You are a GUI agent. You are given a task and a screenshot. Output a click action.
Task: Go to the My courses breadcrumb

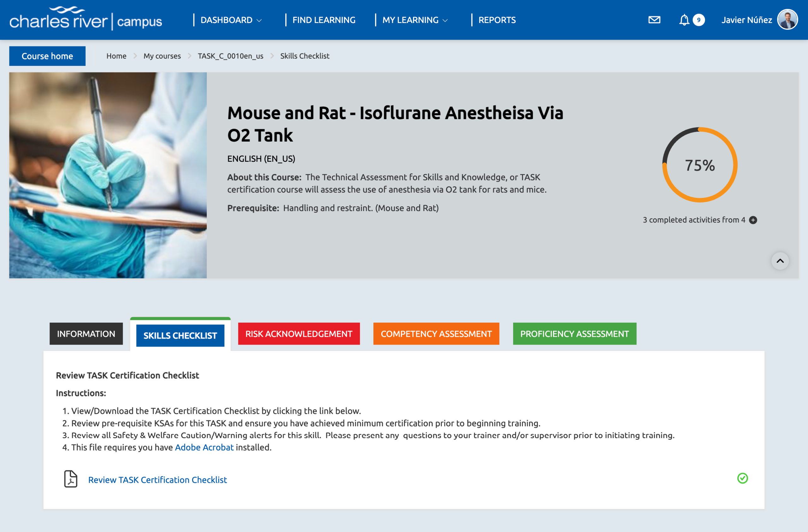click(162, 56)
